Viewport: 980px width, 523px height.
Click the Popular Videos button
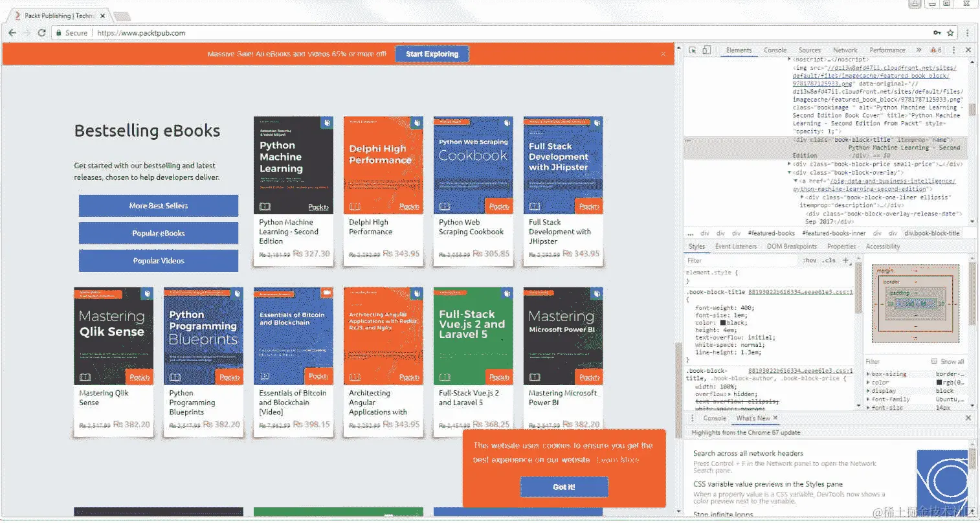[x=159, y=261]
